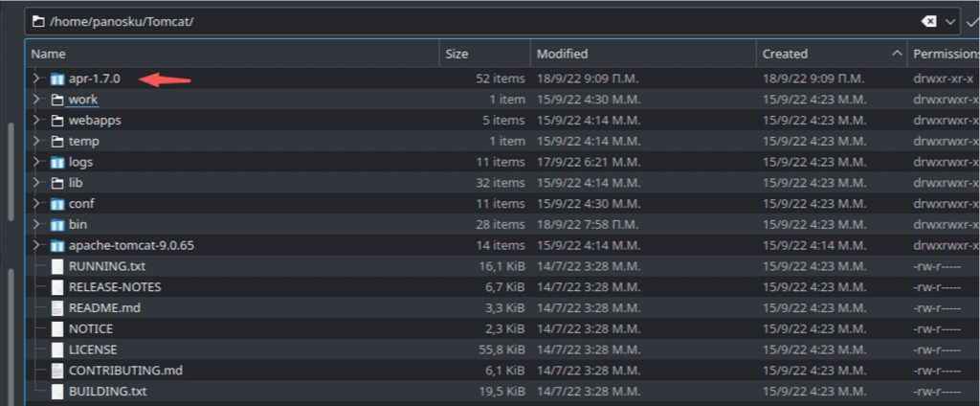Screen dimensions: 980x406
Task: Click the checkmark icon beside path bar
Action: (972, 22)
